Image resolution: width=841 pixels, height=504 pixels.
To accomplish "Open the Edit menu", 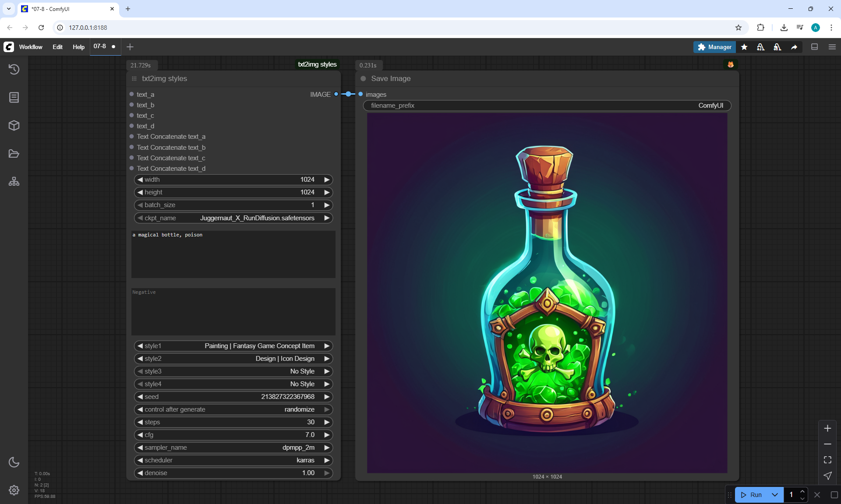I will (x=57, y=47).
